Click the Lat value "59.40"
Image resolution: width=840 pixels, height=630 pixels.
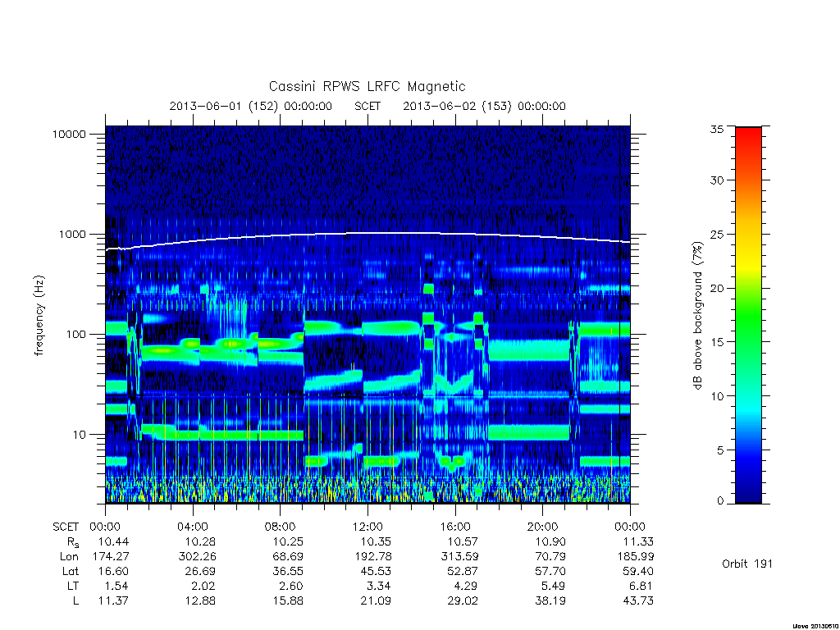[x=638, y=572]
